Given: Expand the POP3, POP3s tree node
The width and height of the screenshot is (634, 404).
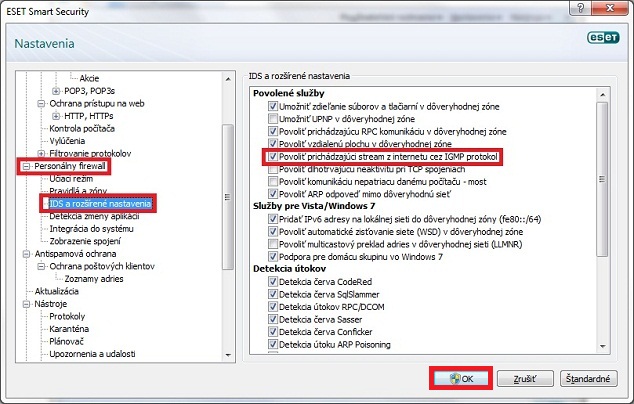Looking at the screenshot, I should pos(56,91).
